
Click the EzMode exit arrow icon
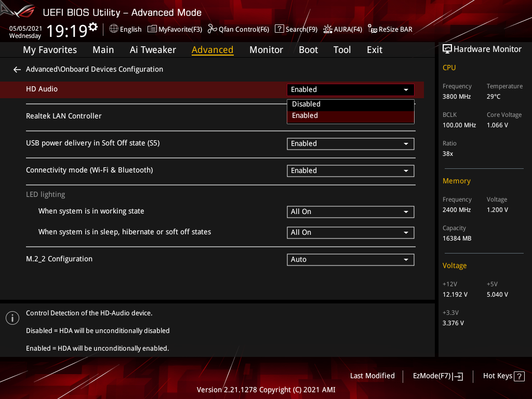(x=458, y=376)
